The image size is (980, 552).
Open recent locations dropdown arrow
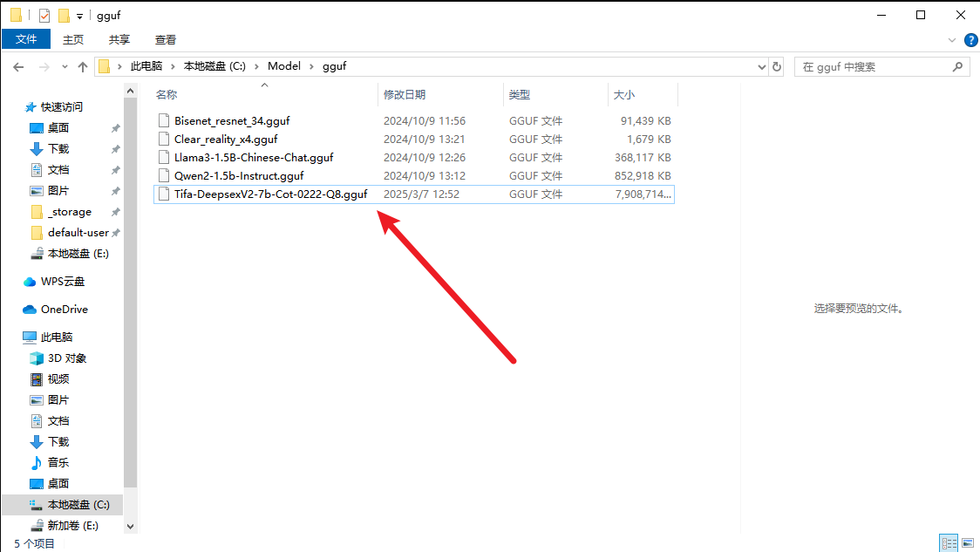click(63, 66)
